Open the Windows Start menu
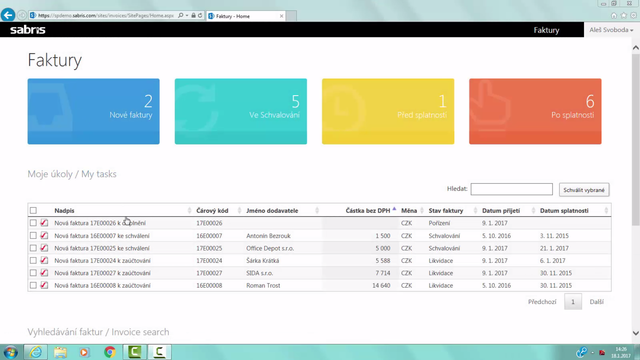This screenshot has width=640, height=360. point(11,352)
